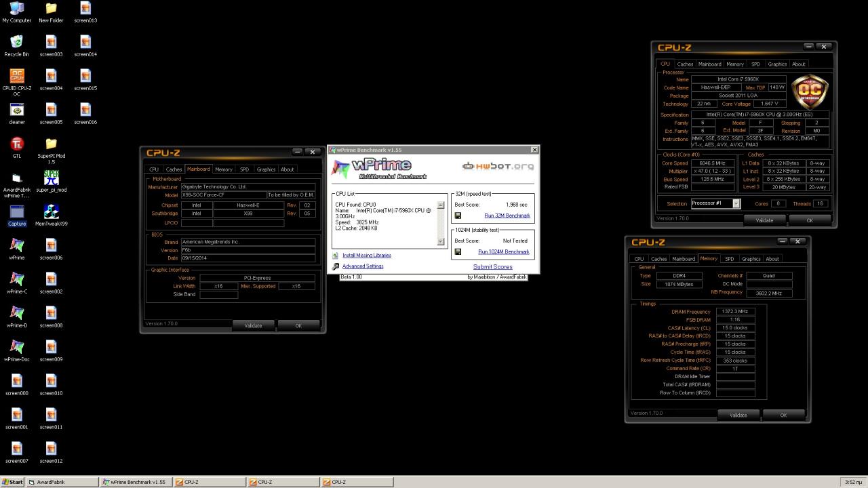Click the wPrime-C desktop shortcut
Screen dimensions: 868x488
(17, 283)
